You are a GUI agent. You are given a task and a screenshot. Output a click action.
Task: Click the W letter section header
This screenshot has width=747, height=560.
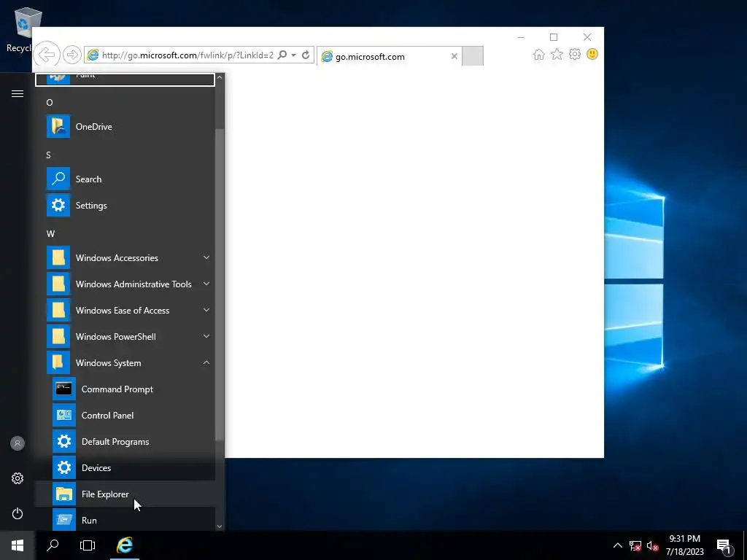coord(50,234)
